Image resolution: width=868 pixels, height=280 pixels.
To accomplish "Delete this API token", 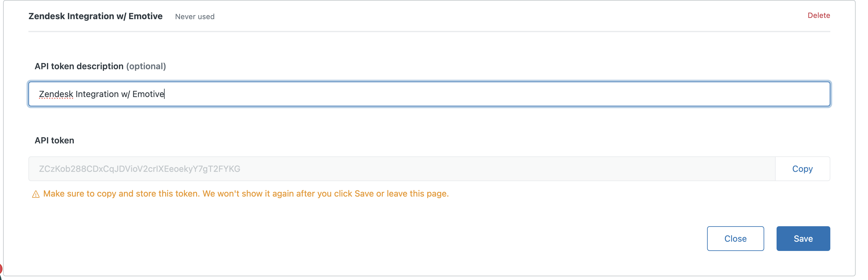I will [x=819, y=15].
